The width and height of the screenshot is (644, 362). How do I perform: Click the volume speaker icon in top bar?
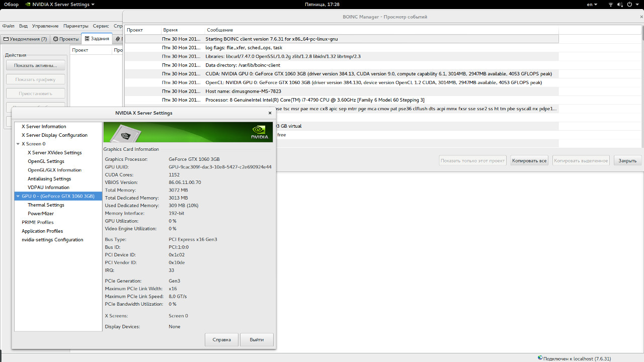click(620, 5)
